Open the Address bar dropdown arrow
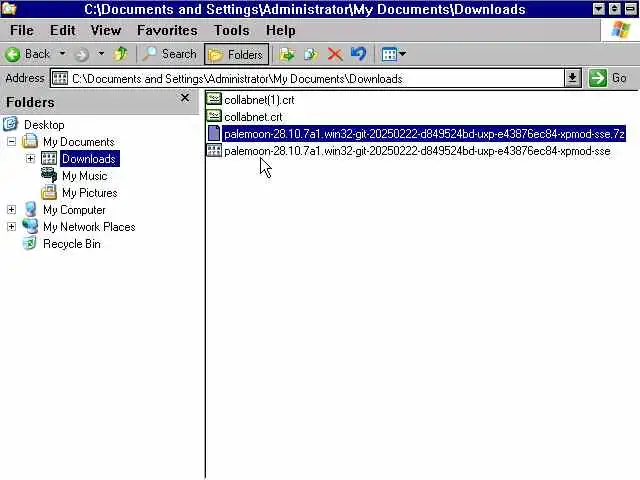The height and width of the screenshot is (480, 640). [x=573, y=78]
